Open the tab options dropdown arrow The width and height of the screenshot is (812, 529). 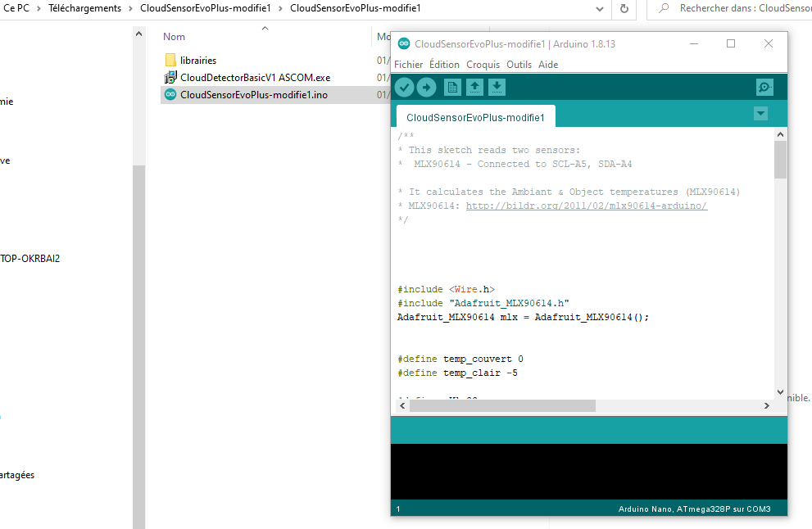[760, 113]
